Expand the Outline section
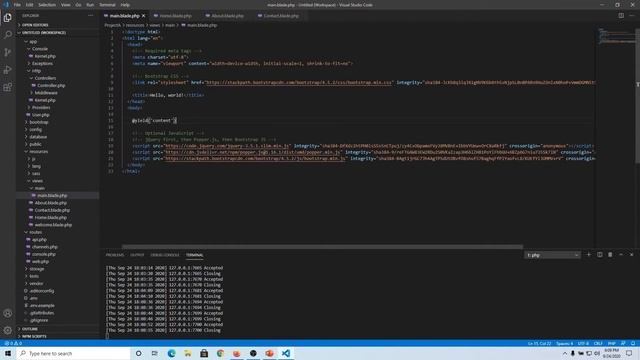 pos(30,329)
